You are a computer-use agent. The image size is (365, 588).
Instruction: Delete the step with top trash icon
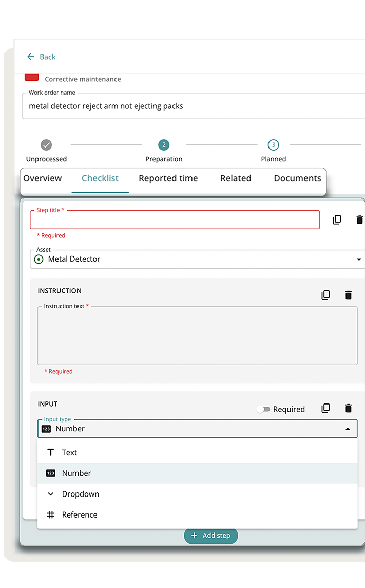(x=359, y=219)
